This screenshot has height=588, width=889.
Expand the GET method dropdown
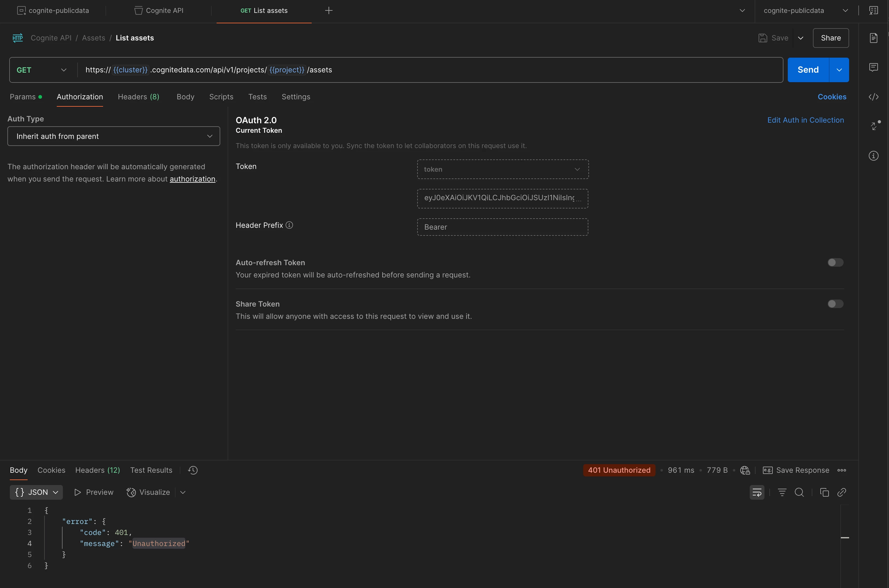[x=41, y=70]
